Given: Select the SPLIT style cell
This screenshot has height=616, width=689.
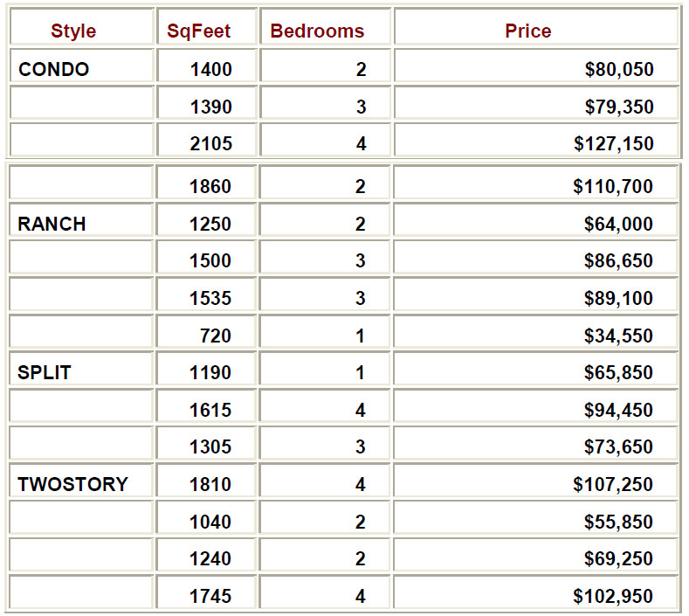Looking at the screenshot, I should (x=45, y=372).
